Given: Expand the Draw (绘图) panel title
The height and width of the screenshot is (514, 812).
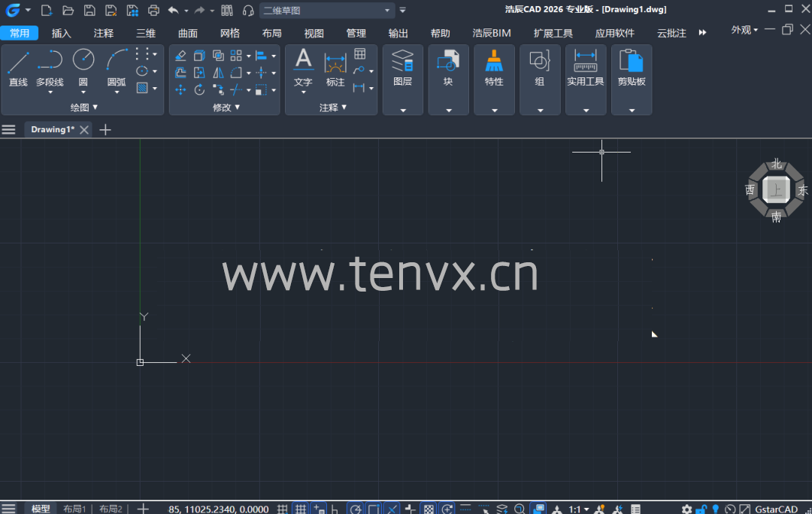Looking at the screenshot, I should click(84, 107).
